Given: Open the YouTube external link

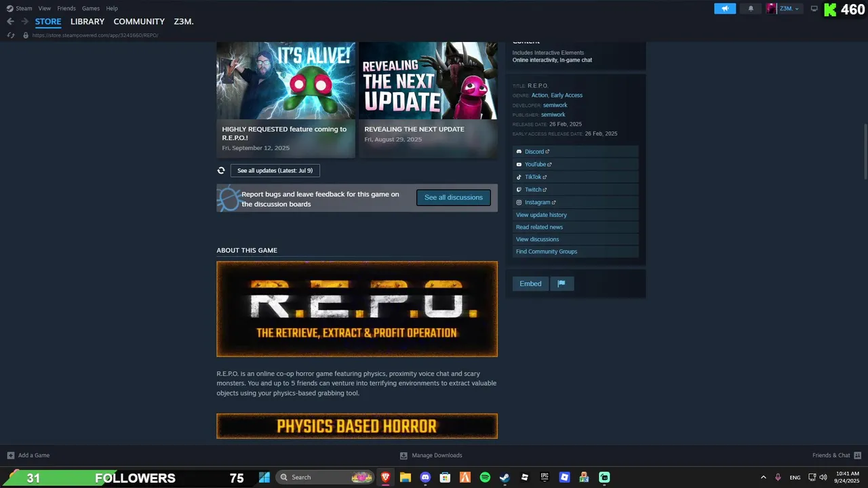Looking at the screenshot, I should pos(576,164).
